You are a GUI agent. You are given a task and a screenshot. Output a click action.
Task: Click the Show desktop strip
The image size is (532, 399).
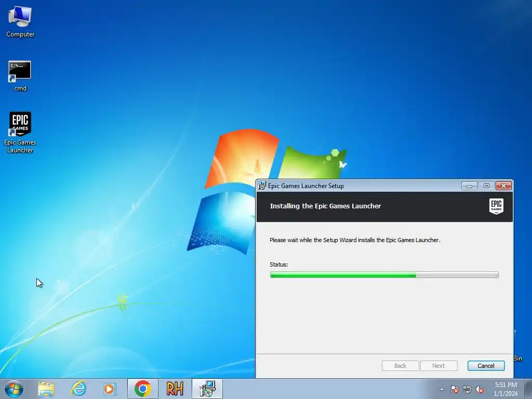(x=528, y=389)
